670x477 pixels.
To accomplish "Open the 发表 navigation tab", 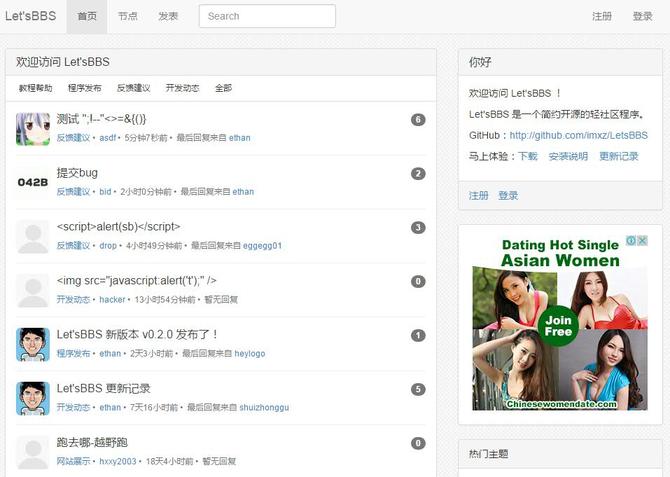I will click(x=168, y=17).
